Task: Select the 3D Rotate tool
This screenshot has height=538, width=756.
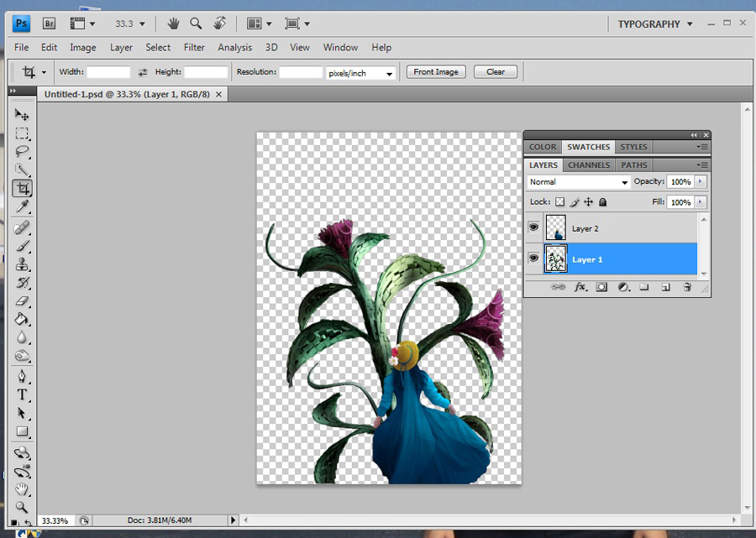Action: (x=22, y=452)
